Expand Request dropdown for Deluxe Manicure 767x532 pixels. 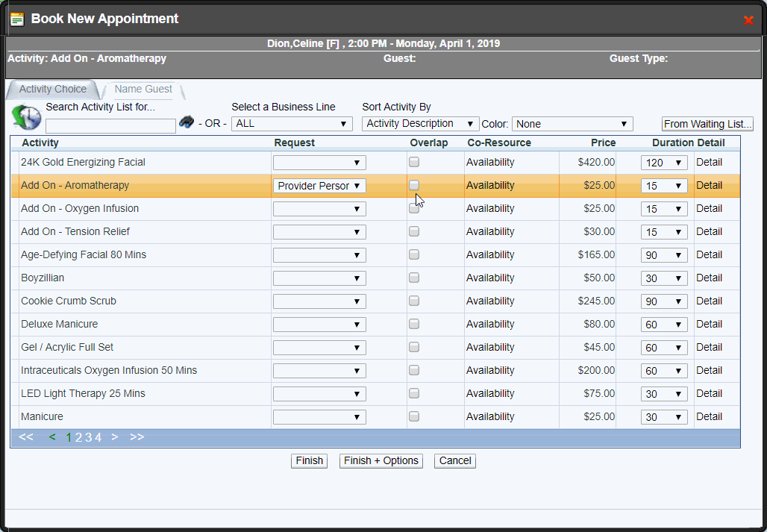tap(319, 325)
